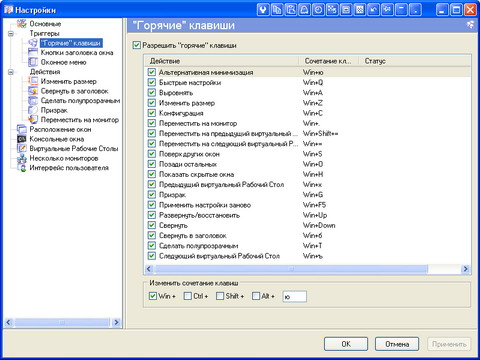This screenshot has height=360, width=480.
Task: Select the Развернуть/восстановить row text
Action: pyautogui.click(x=199, y=215)
